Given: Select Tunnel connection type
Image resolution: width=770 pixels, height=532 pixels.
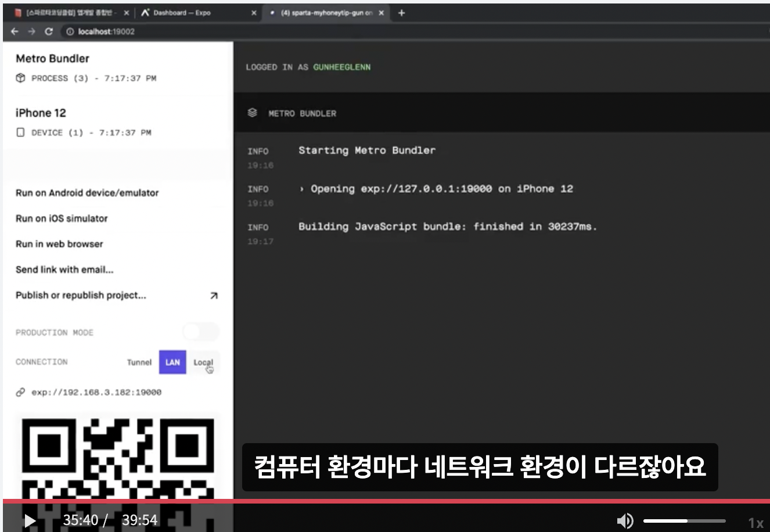Looking at the screenshot, I should 139,362.
